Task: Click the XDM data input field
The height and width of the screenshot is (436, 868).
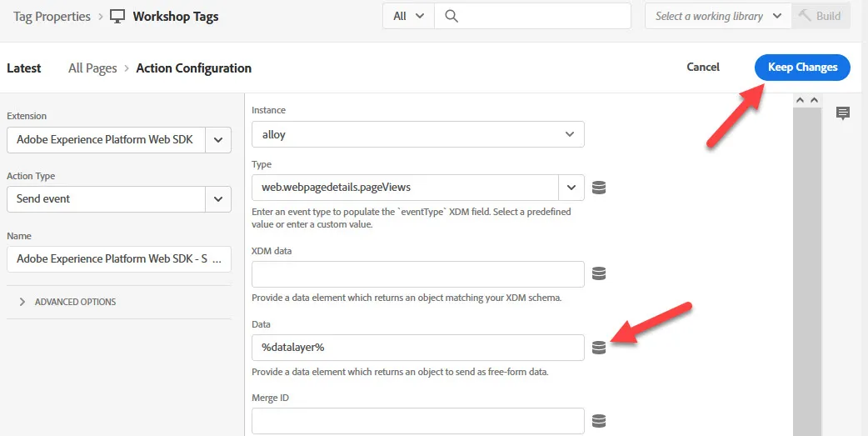Action: [x=418, y=274]
